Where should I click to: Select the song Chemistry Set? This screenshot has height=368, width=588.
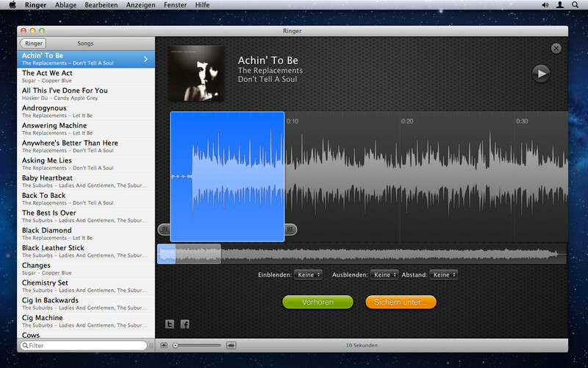click(x=86, y=286)
